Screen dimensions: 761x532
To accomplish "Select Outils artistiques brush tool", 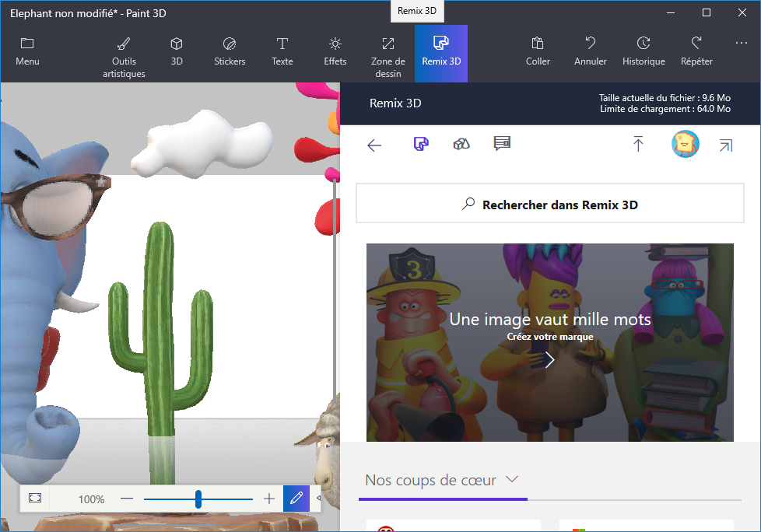I will (x=124, y=56).
